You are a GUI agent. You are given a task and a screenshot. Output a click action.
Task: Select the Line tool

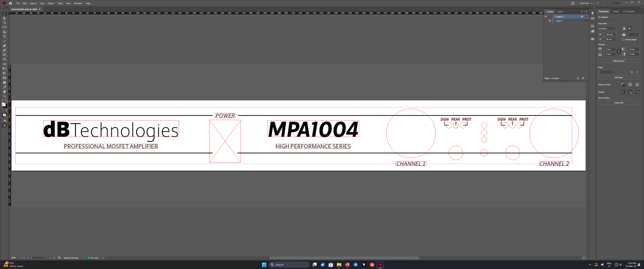(4, 41)
